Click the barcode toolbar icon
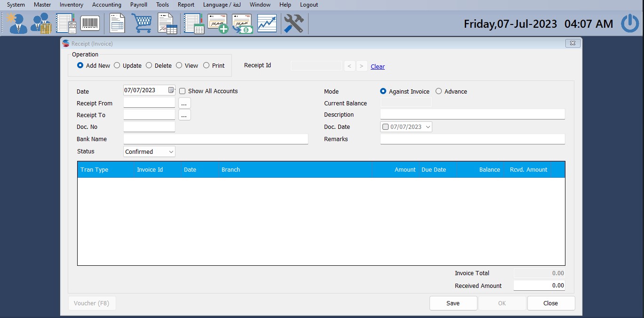The image size is (644, 318). click(90, 24)
